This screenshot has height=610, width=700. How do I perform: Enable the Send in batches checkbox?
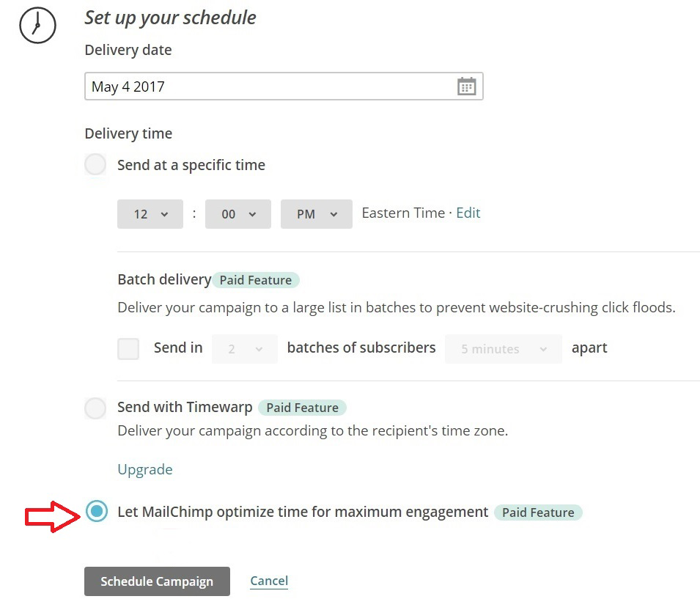(x=128, y=348)
